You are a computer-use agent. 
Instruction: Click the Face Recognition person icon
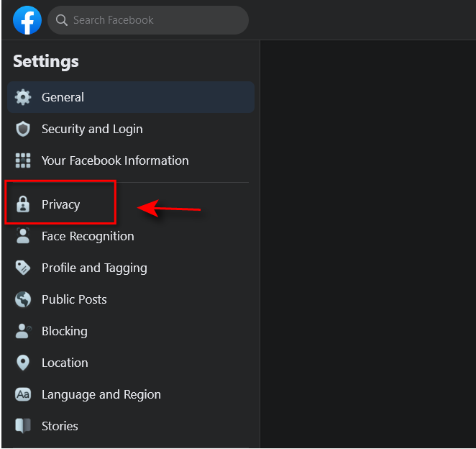23,236
